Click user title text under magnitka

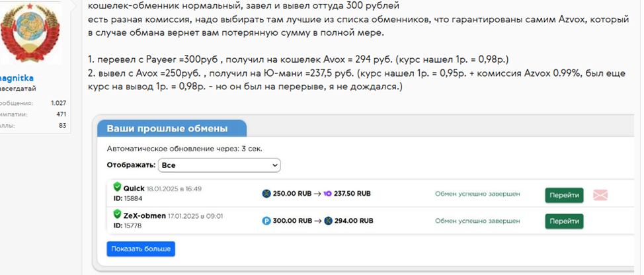coord(18,89)
